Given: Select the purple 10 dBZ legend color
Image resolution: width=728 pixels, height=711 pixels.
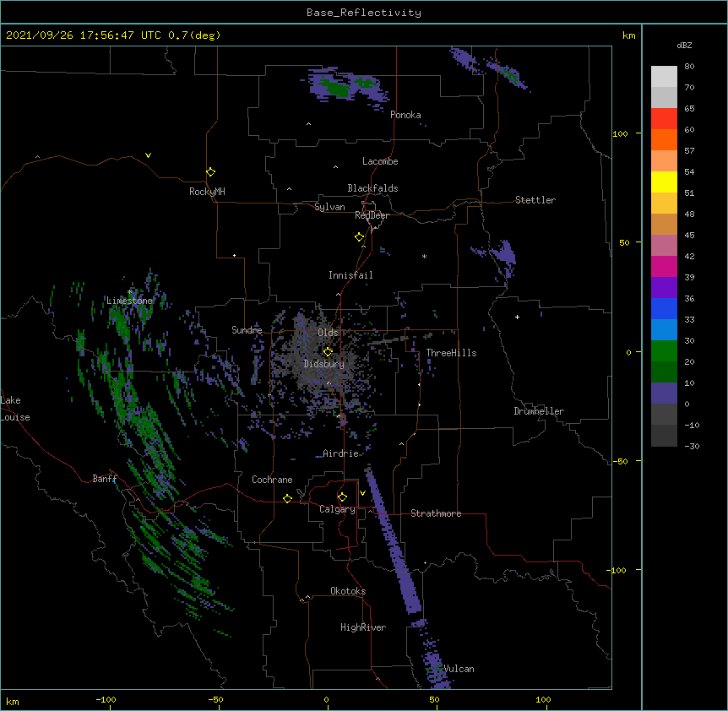Looking at the screenshot, I should [x=664, y=393].
